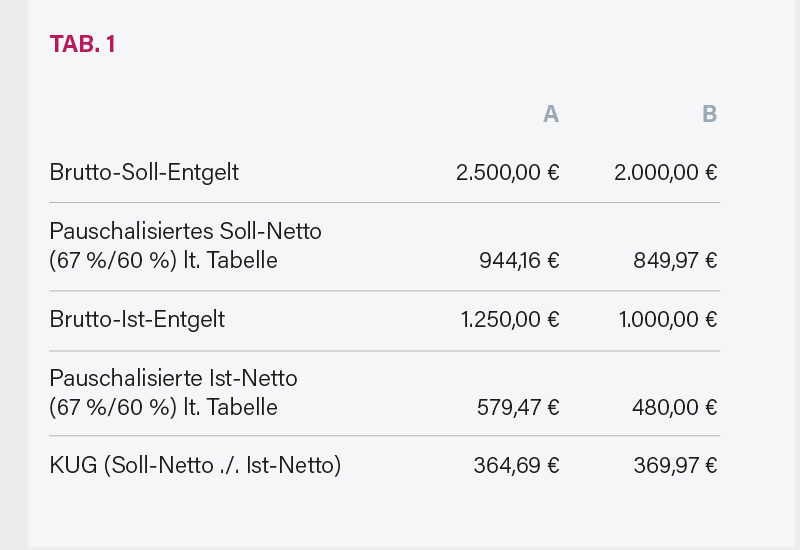Screen dimensions: 800x550
Task: Click the Pauschalisiertes Soll-Netto label
Action: [185, 231]
